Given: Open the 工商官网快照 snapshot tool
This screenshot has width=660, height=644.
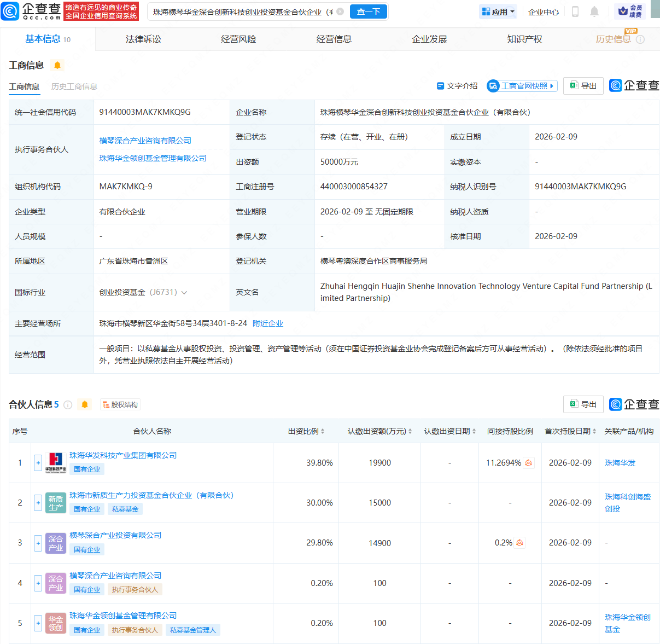Looking at the screenshot, I should (521, 86).
